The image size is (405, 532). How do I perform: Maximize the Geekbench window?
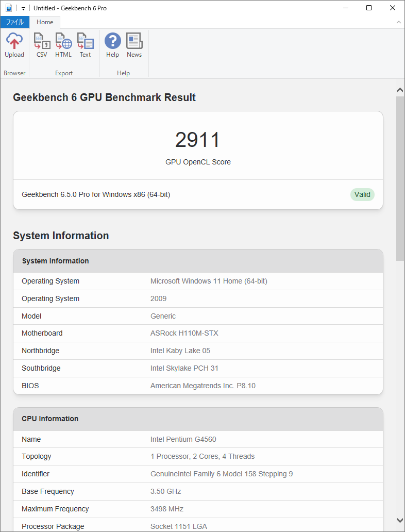click(369, 8)
